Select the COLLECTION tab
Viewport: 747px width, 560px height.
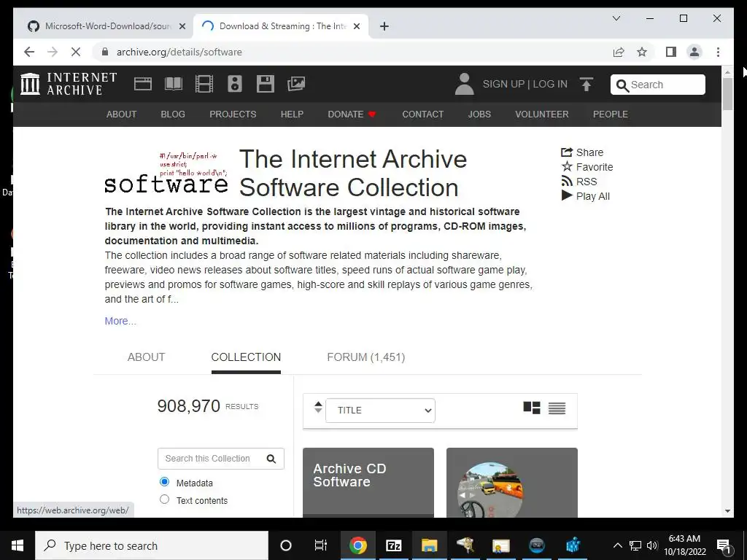coord(246,357)
